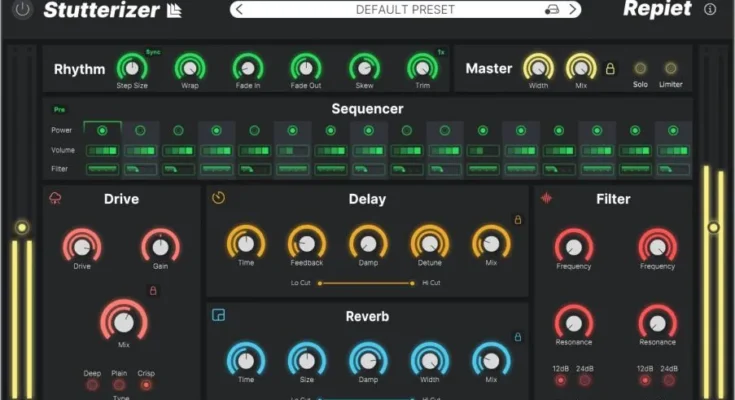Click the input level slider handle

pos(22,227)
